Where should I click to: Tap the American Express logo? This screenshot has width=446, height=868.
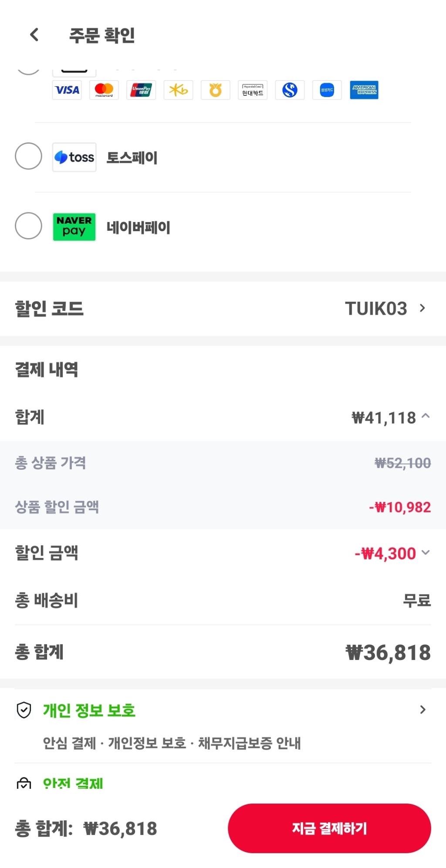[x=364, y=90]
